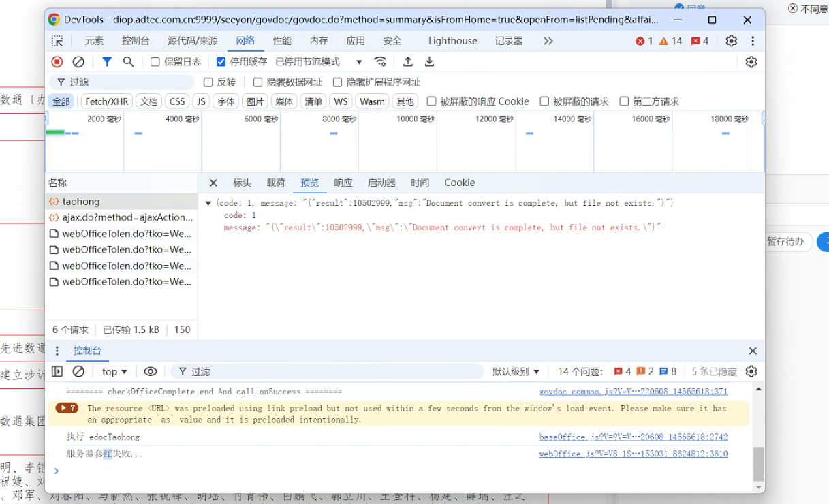Click the export HAR download icon
The width and height of the screenshot is (829, 504).
(430, 62)
